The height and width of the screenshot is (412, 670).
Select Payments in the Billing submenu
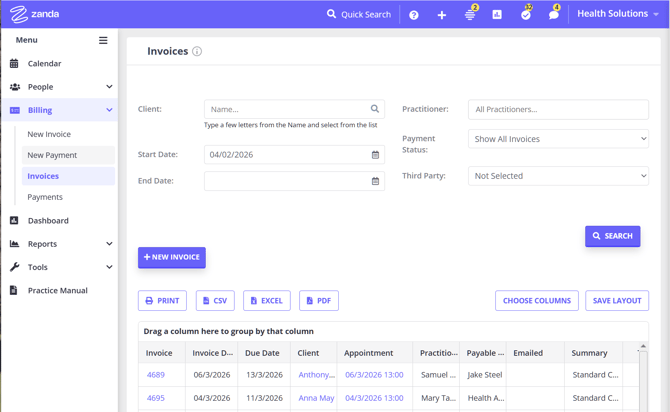[45, 197]
